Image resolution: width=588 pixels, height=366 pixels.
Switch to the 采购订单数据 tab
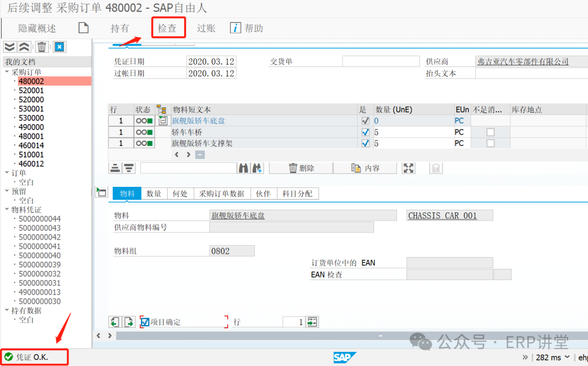(222, 193)
